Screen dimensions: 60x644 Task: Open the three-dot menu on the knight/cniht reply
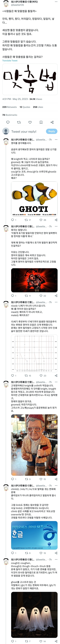56,382
